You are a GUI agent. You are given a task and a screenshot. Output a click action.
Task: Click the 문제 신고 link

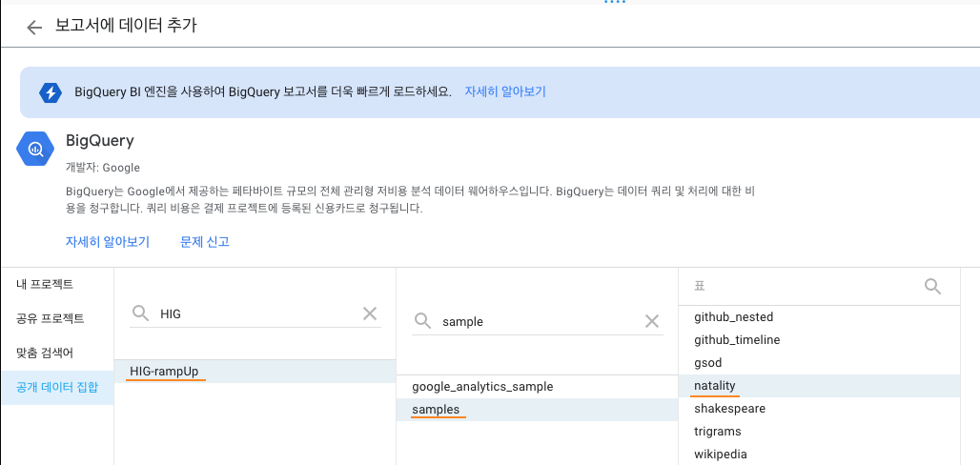[205, 242]
